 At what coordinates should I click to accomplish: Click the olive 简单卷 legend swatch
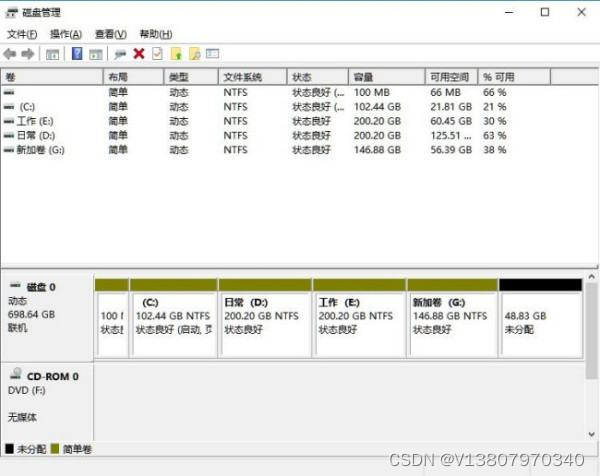(x=55, y=448)
